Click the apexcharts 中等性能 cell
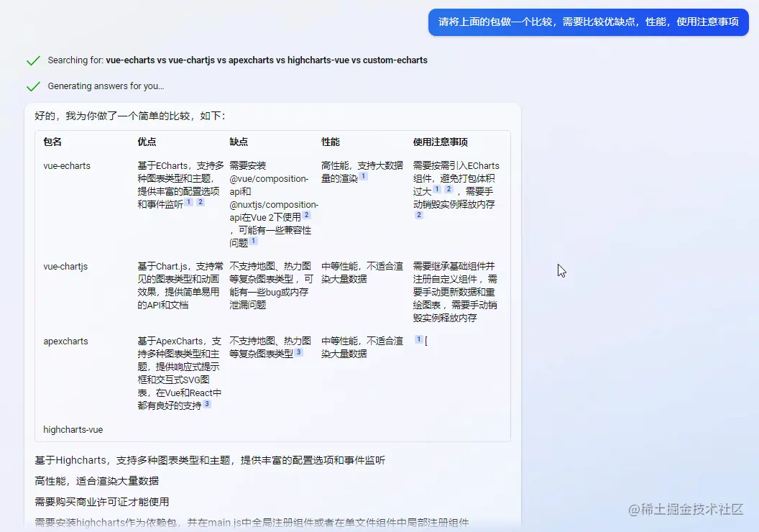This screenshot has width=759, height=532. [362, 347]
